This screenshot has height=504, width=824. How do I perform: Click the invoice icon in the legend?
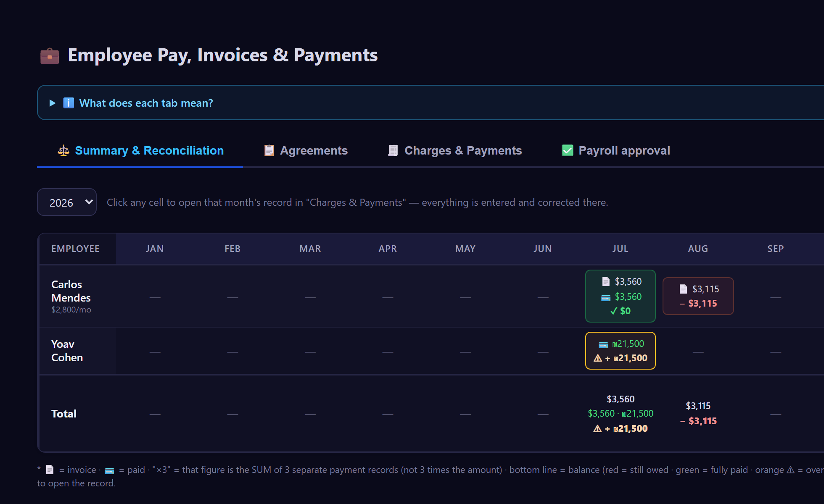coord(50,470)
